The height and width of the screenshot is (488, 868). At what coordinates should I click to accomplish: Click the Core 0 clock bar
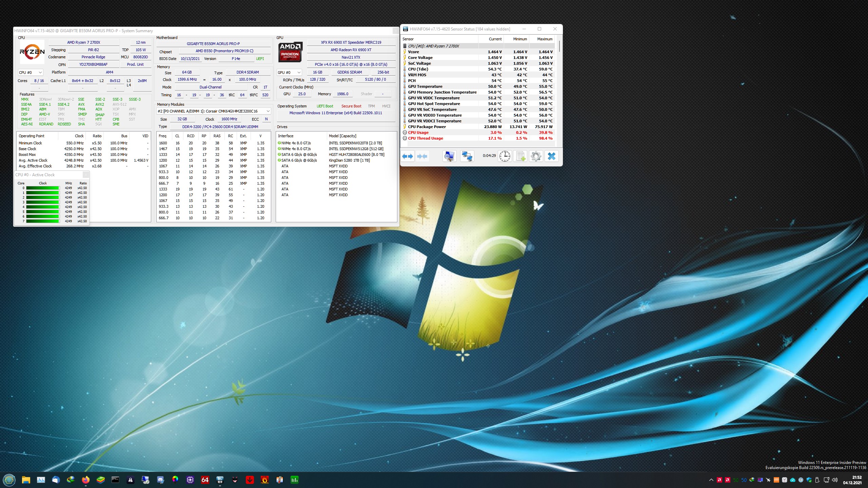[43, 188]
